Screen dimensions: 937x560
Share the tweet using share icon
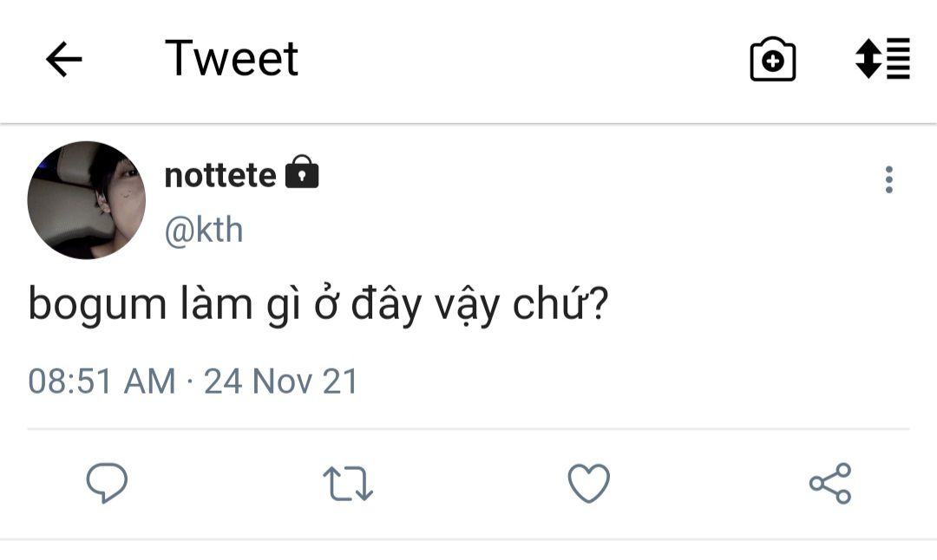830,484
